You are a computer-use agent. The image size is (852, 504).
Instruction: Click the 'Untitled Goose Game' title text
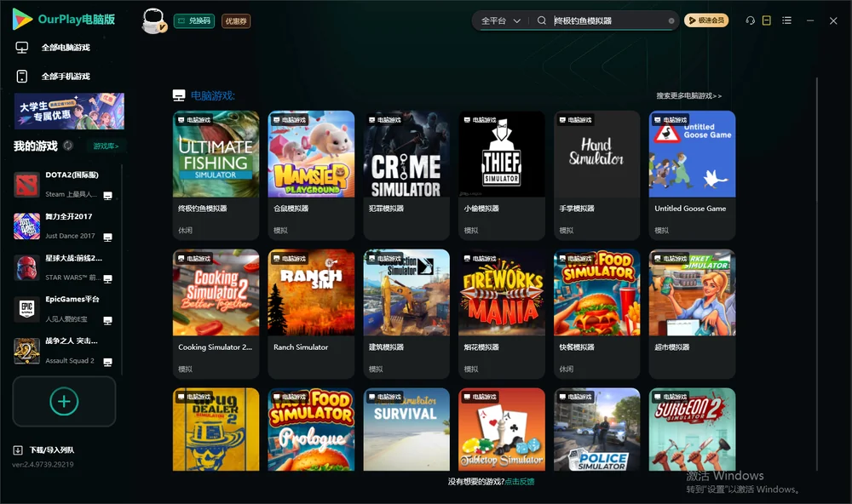coord(690,209)
